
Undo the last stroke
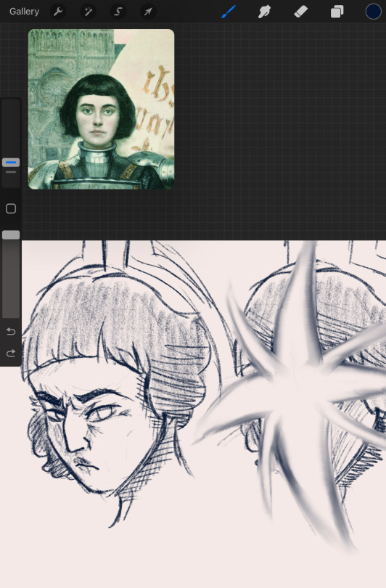11,331
